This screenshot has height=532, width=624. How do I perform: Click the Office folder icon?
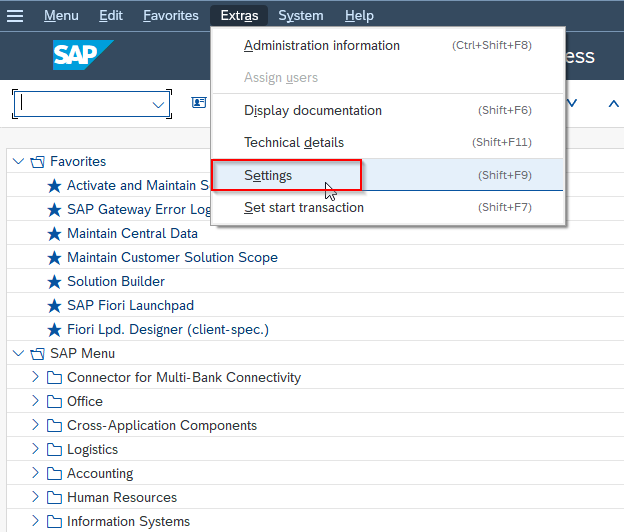(x=54, y=401)
